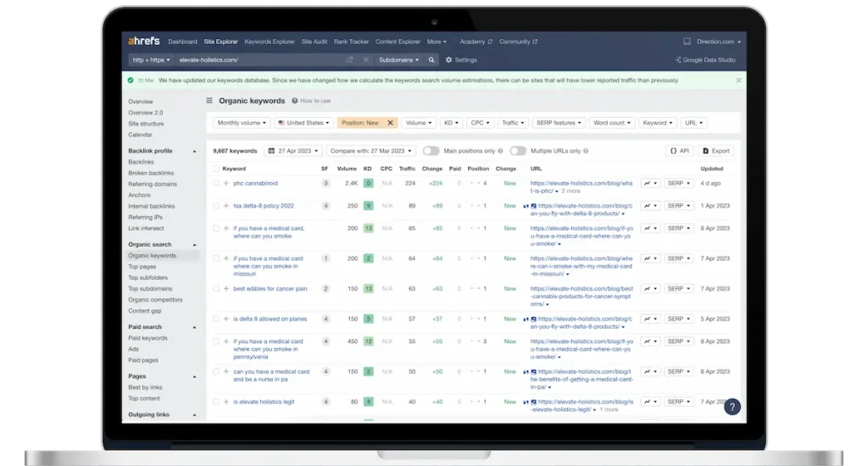The image size is (868, 466).
Task: Remove the Position: New filter with X
Action: click(x=390, y=123)
